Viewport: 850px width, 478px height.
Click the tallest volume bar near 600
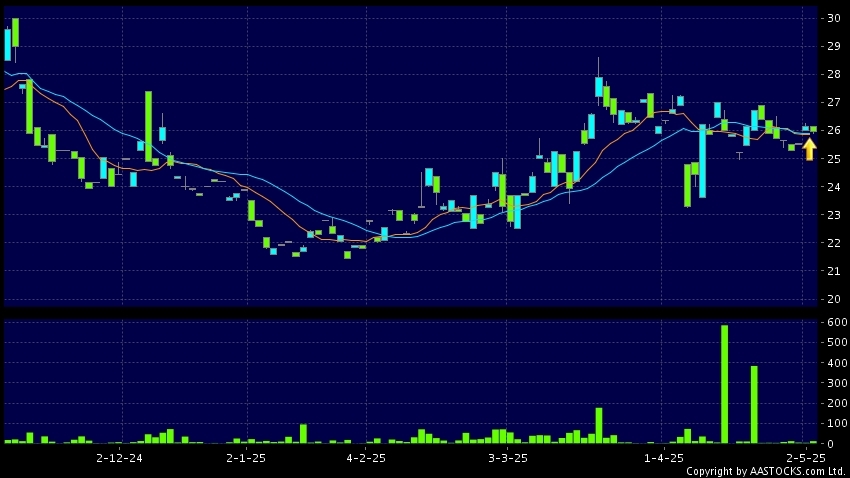[x=724, y=384]
